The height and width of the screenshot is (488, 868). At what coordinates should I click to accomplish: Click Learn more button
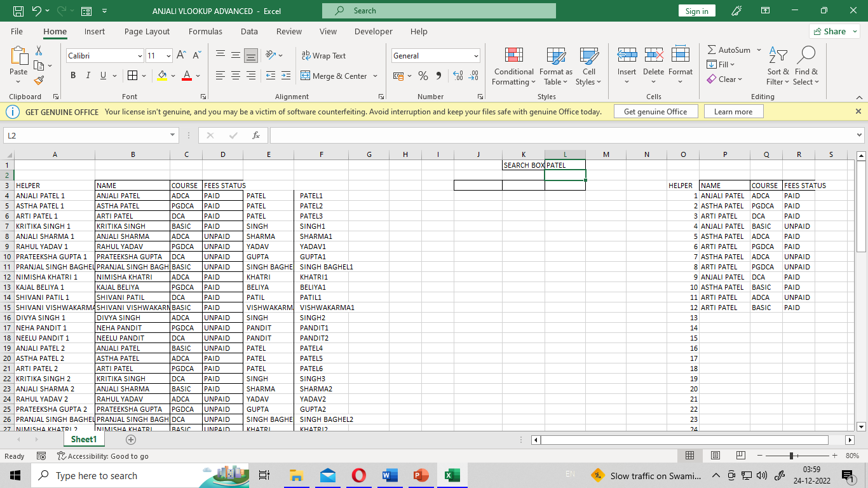(733, 111)
